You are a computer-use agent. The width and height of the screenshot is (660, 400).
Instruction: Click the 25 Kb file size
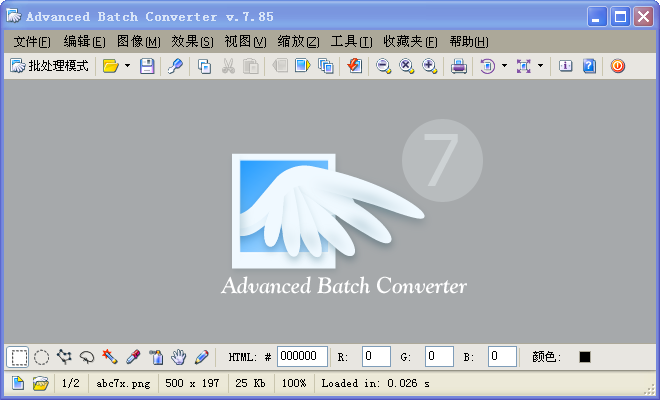[250, 383]
